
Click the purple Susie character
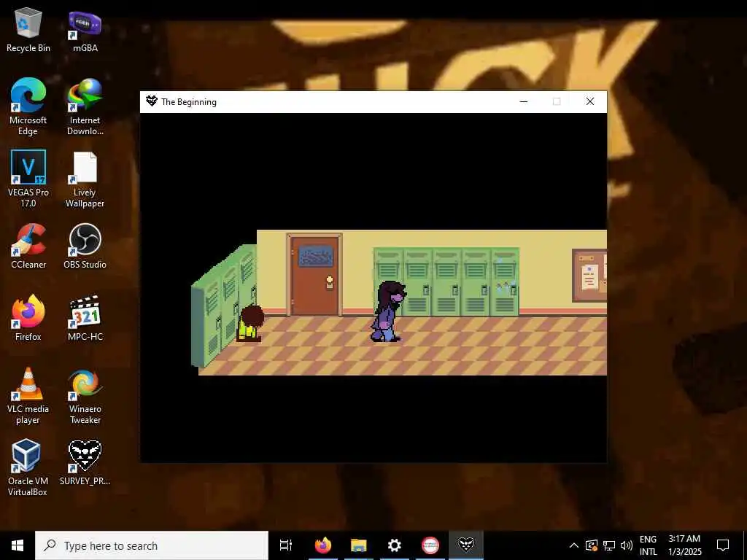pyautogui.click(x=388, y=311)
